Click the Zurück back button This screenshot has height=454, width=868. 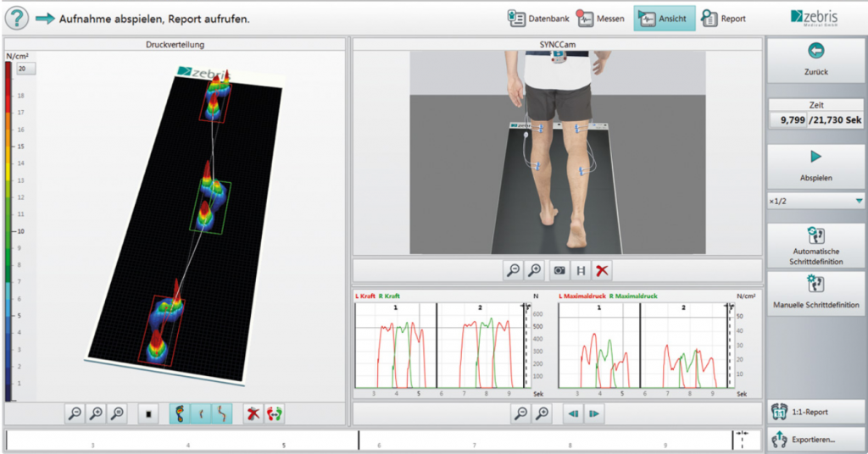pos(816,60)
